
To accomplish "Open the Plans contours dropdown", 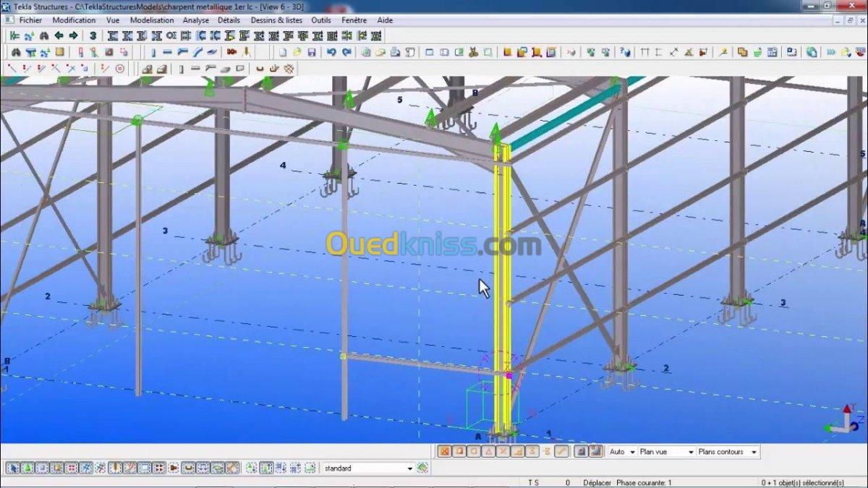I will coord(728,452).
